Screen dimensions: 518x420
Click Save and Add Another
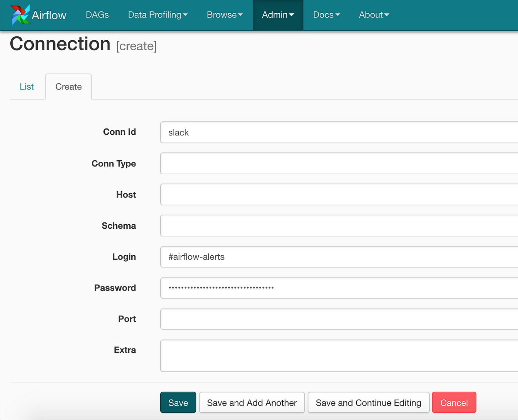[252, 403]
